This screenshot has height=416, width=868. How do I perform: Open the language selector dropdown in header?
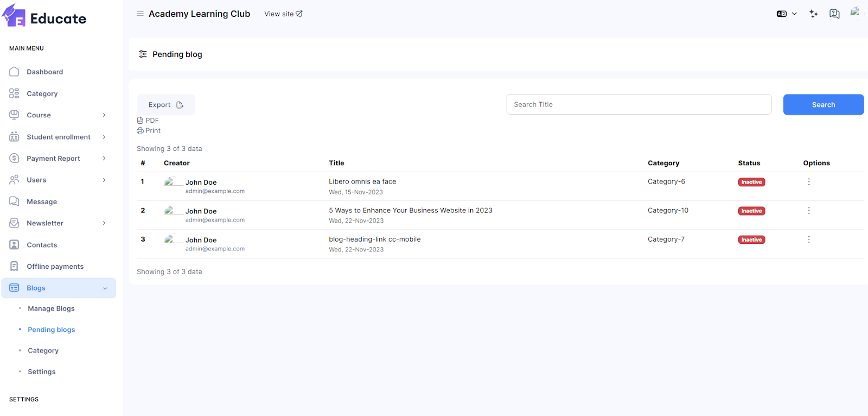point(786,14)
